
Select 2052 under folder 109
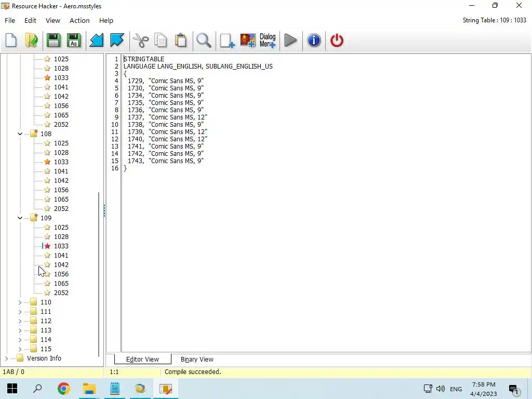coord(61,293)
